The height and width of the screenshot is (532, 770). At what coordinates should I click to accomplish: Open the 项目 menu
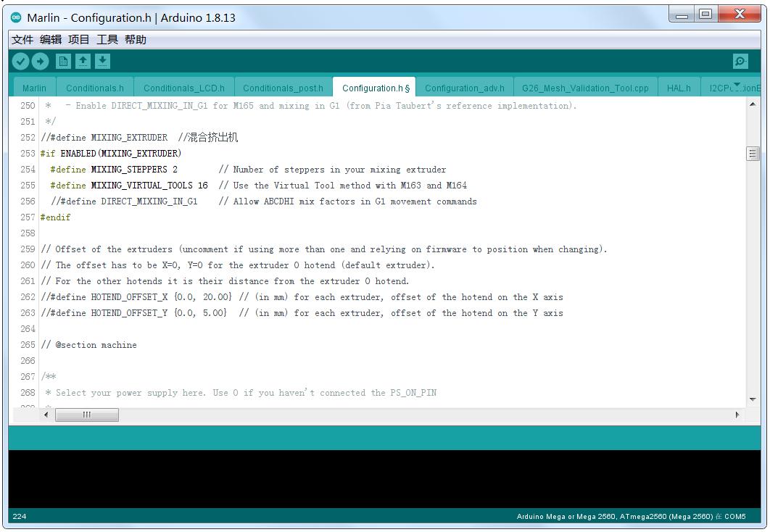[78, 40]
